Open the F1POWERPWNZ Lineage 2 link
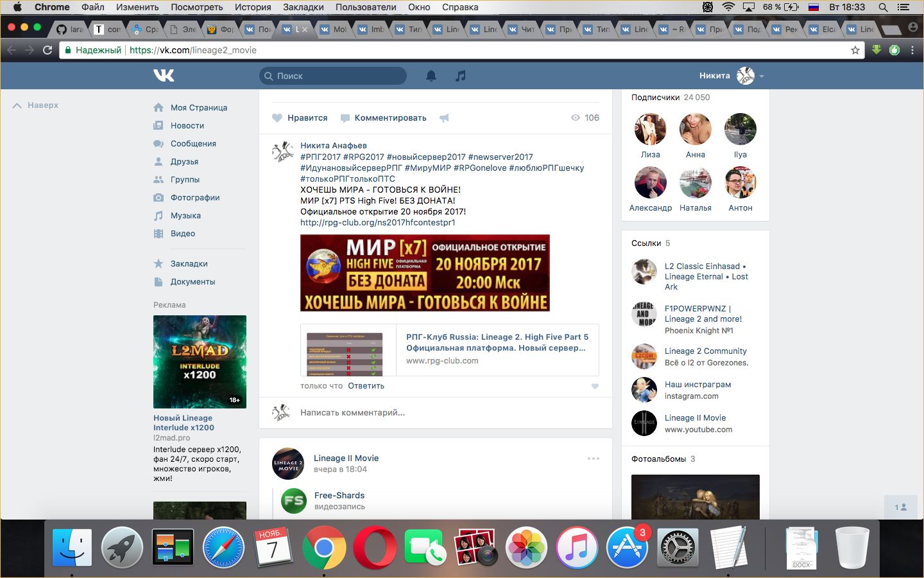924x578 pixels. point(703,313)
